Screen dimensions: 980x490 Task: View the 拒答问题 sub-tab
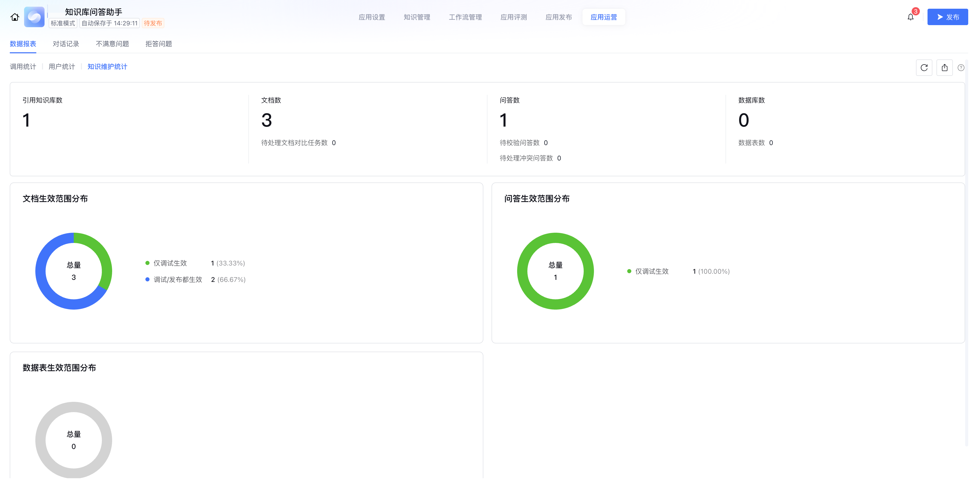159,44
